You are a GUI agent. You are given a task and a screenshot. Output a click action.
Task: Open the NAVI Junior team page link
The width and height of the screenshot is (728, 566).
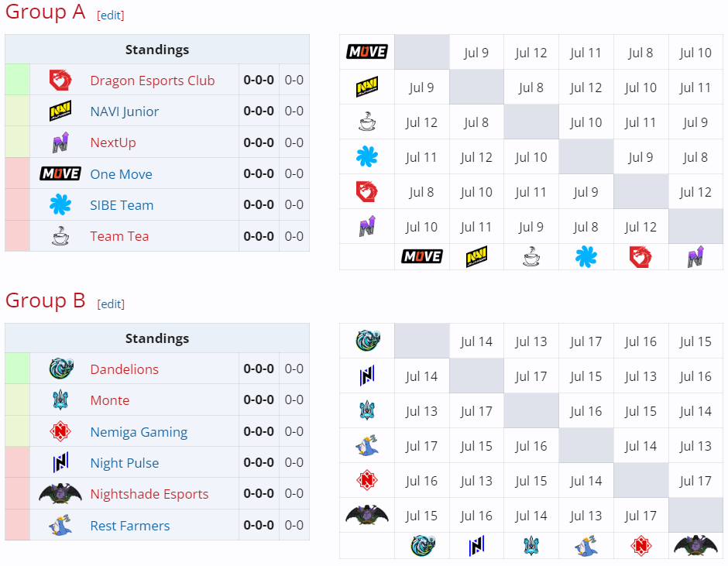tap(125, 111)
